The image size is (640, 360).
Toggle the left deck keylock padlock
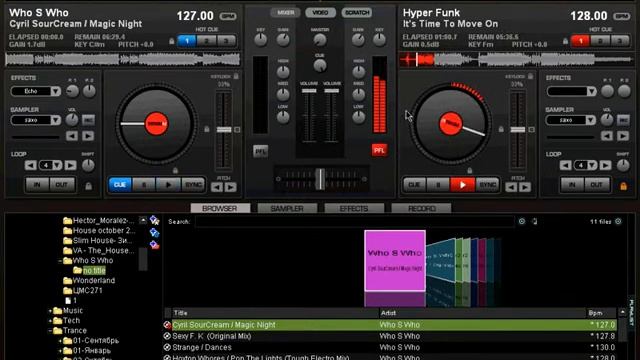[236, 76]
